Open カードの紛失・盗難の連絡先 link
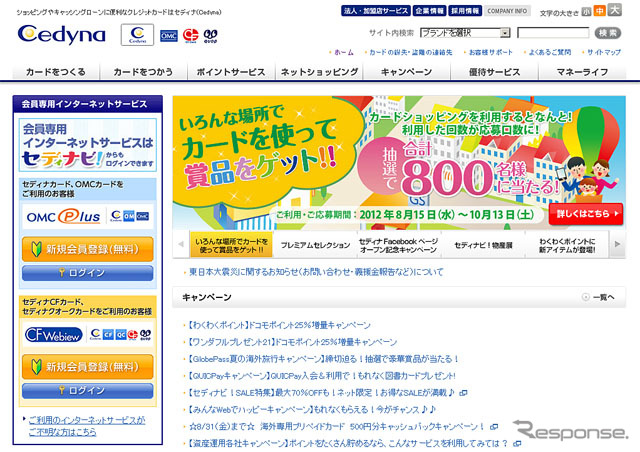640x452 pixels. 411,52
